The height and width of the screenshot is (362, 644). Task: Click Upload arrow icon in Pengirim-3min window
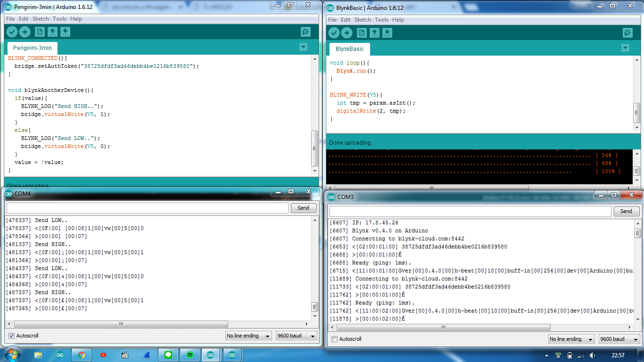point(25,32)
